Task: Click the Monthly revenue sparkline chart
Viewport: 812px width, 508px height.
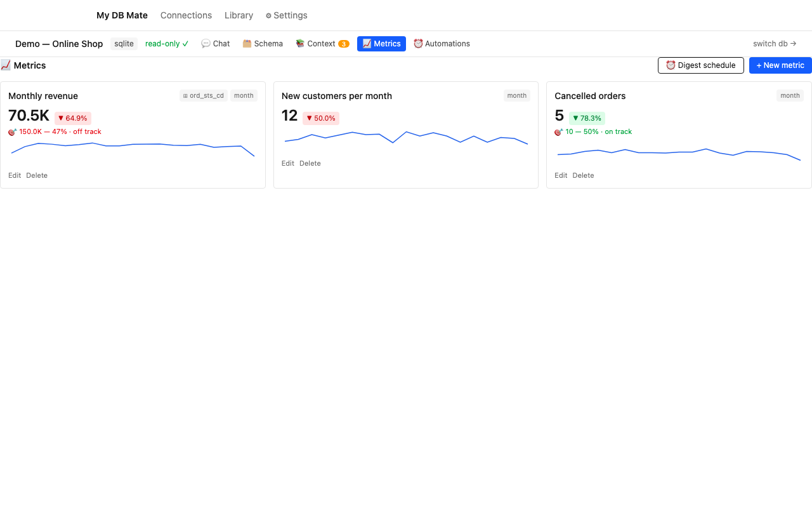Action: [x=133, y=150]
